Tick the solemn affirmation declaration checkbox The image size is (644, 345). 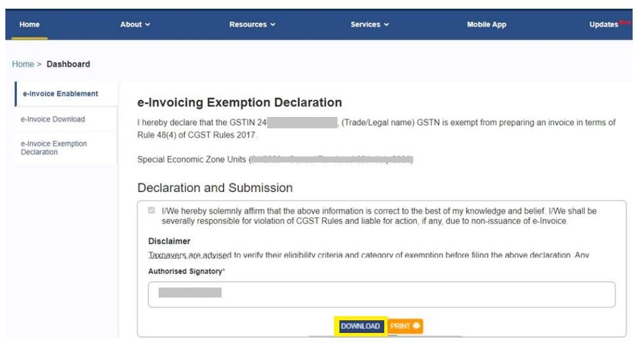coord(151,211)
